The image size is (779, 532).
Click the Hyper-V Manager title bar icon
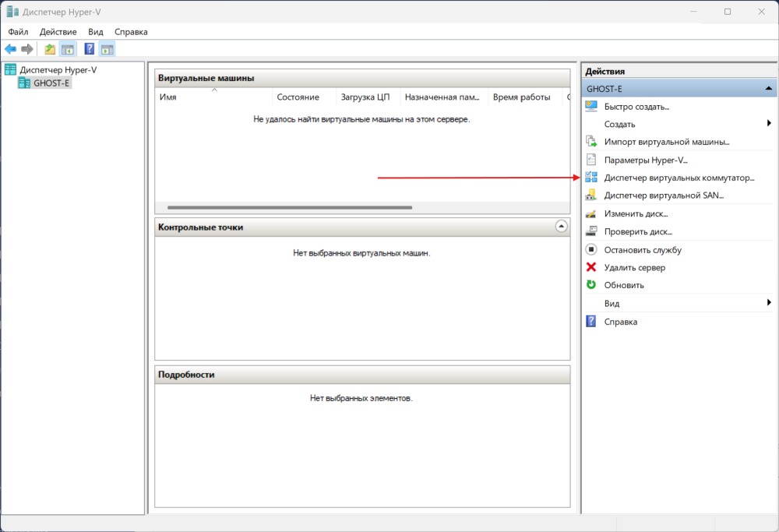click(12, 12)
